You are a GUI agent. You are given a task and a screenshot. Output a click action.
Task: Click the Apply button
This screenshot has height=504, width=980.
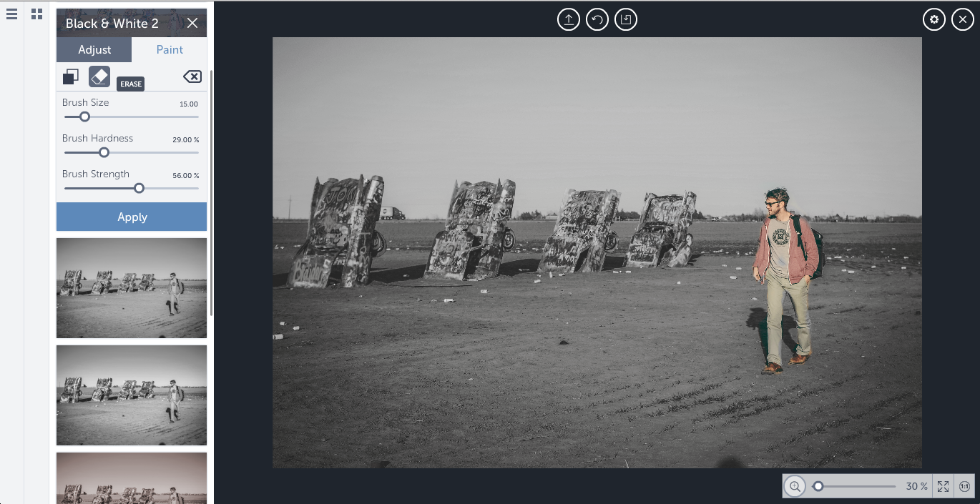coord(132,217)
